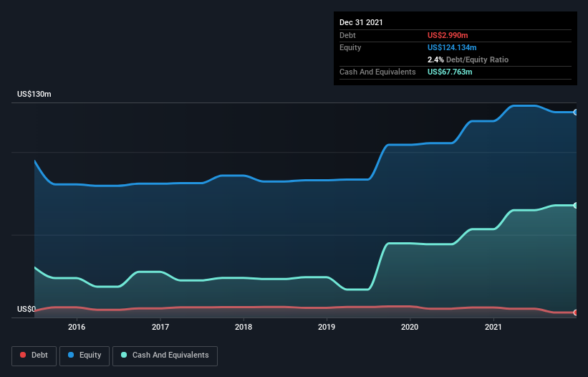Click the 2021 x-axis label
Viewport: 588px width, 377px height.
click(493, 327)
